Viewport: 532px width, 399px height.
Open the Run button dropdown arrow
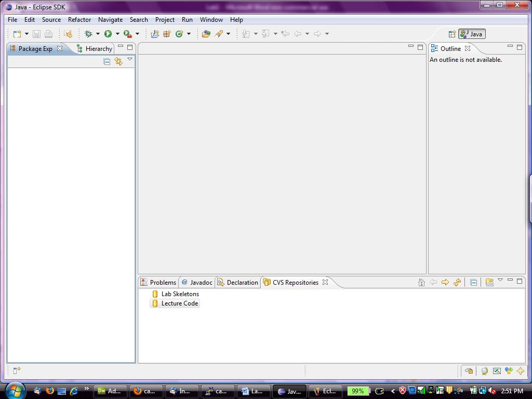point(117,34)
